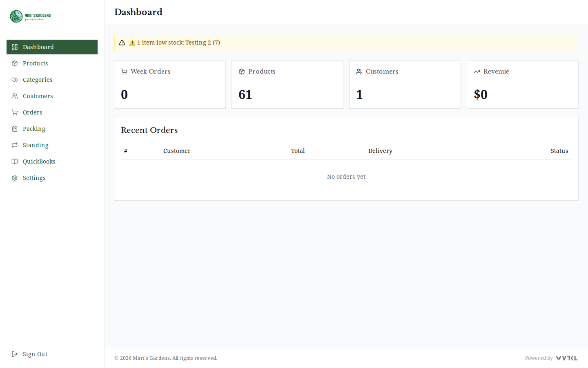Click the Week Orders card title
Screen dimensions: 588x368
point(151,72)
